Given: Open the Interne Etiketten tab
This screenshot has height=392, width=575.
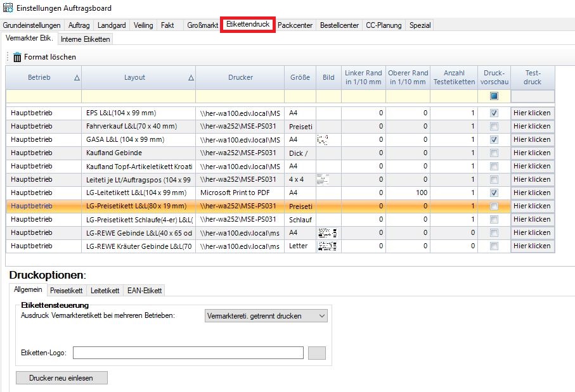Looking at the screenshot, I should point(86,39).
